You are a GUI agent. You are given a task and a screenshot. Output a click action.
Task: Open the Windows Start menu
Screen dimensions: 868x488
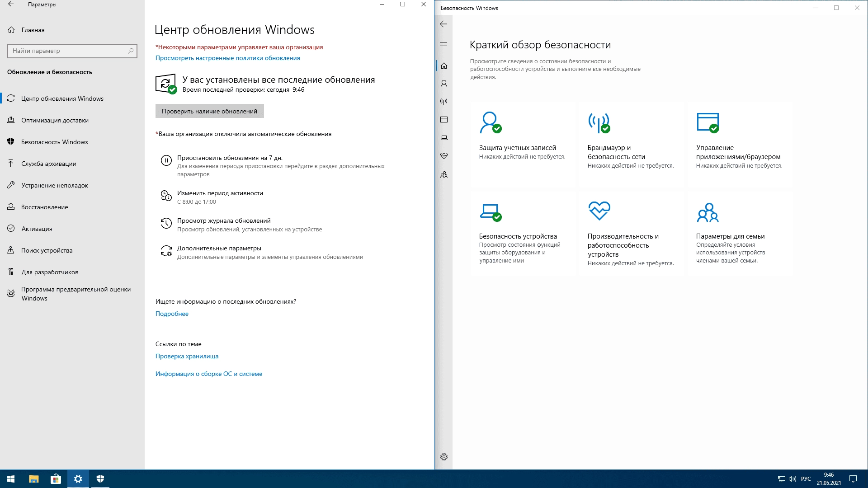11,479
